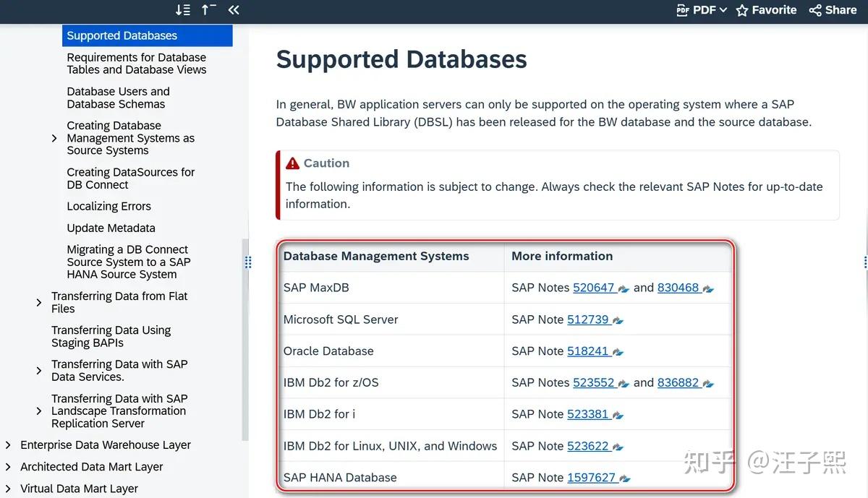Click external-link icon next to note 836882

pyautogui.click(x=708, y=384)
